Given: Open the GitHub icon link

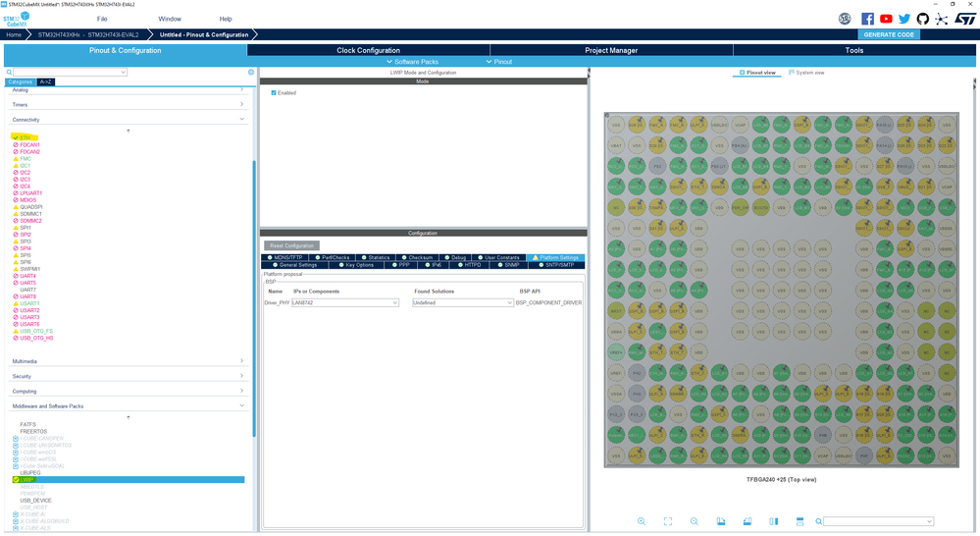Looking at the screenshot, I should point(922,19).
